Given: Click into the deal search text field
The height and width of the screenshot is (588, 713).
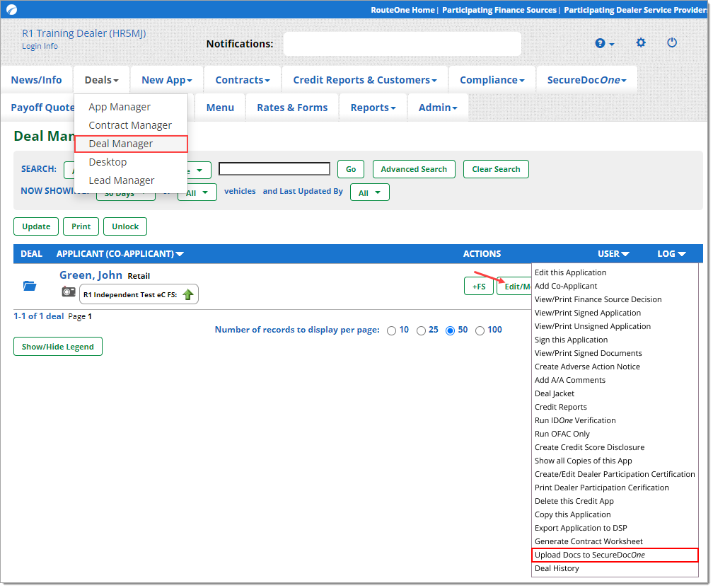Looking at the screenshot, I should coord(275,169).
